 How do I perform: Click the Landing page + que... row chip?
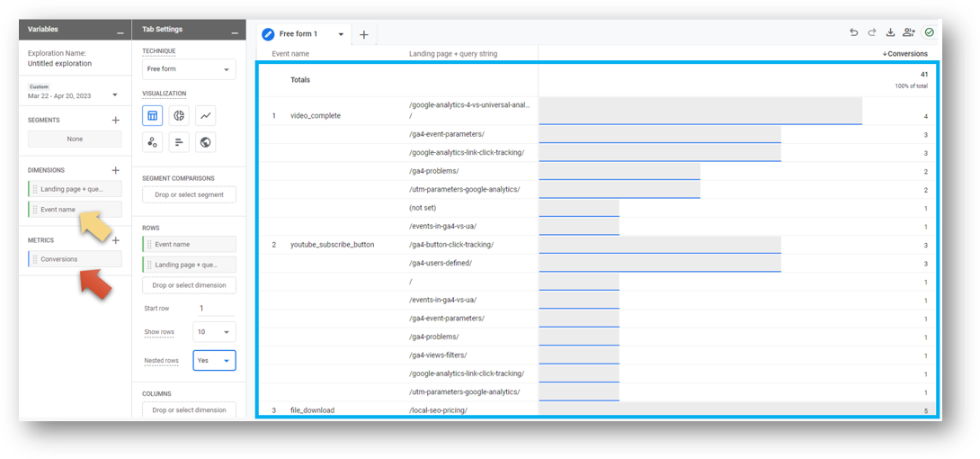point(190,265)
